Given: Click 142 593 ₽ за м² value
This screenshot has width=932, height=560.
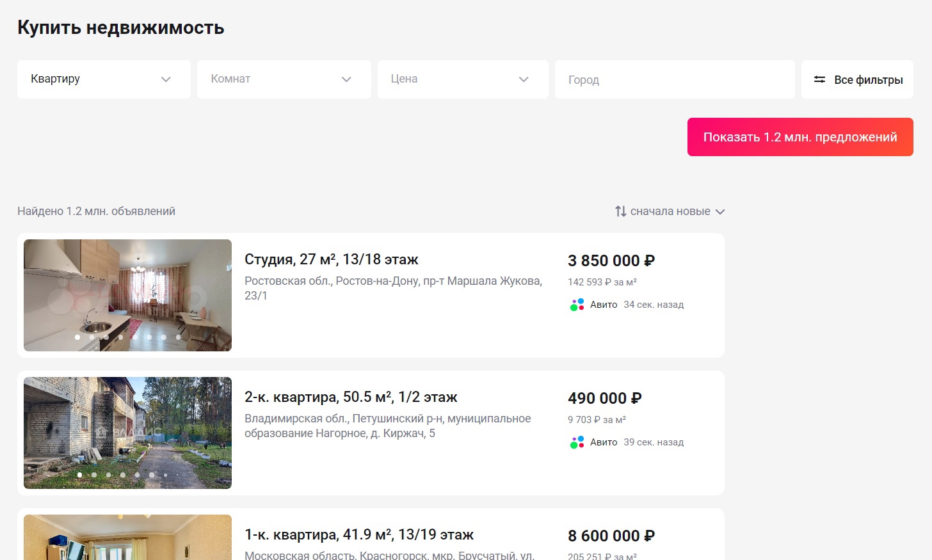Looking at the screenshot, I should 602,282.
